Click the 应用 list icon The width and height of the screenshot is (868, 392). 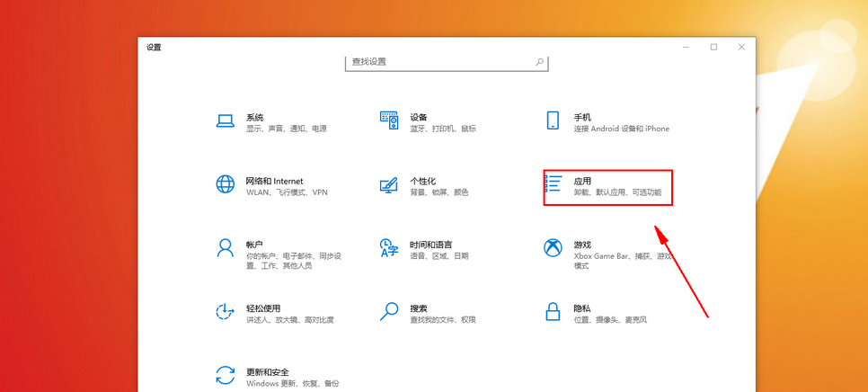click(x=554, y=185)
